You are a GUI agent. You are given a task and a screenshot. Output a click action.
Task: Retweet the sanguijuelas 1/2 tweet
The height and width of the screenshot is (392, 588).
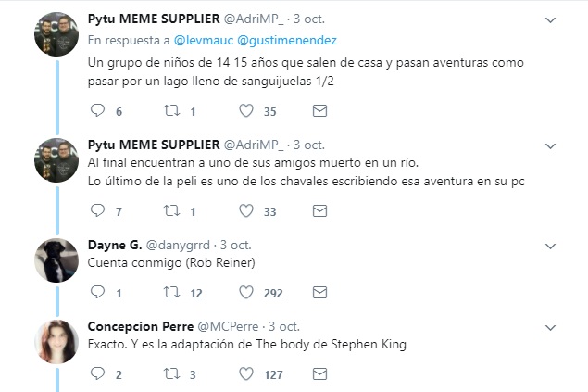click(171, 111)
